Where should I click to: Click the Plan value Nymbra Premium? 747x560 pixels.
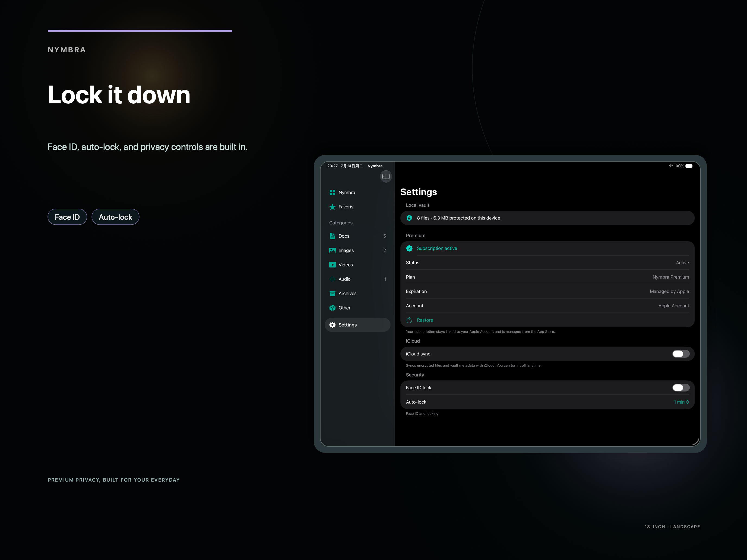[671, 277]
